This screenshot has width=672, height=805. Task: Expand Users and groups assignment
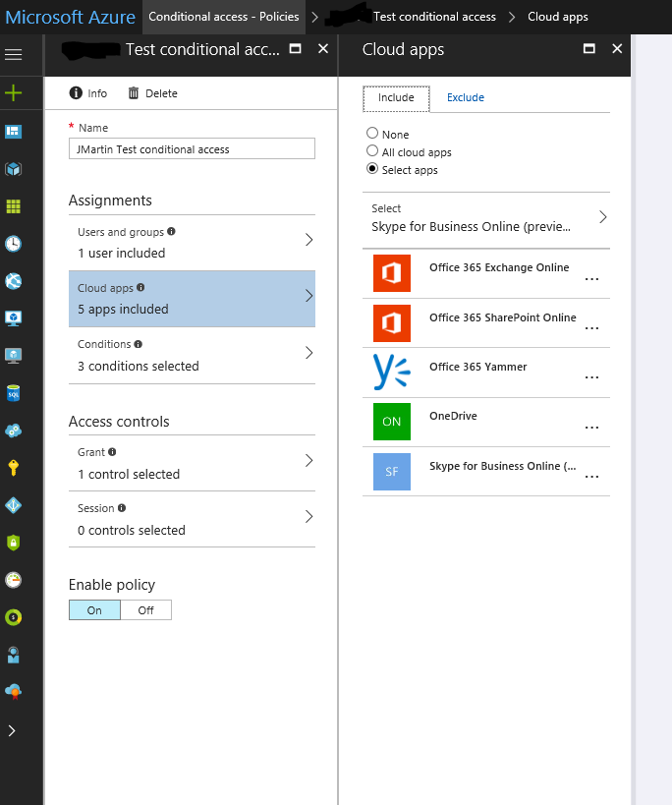192,243
